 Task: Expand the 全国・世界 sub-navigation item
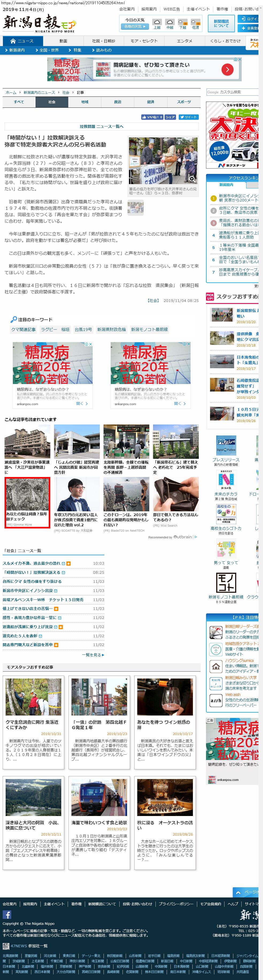pos(49,50)
